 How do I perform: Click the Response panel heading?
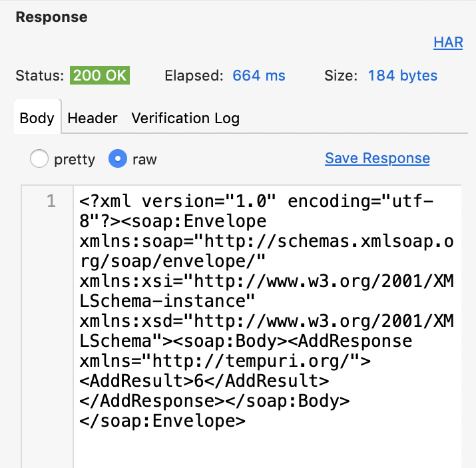click(52, 17)
